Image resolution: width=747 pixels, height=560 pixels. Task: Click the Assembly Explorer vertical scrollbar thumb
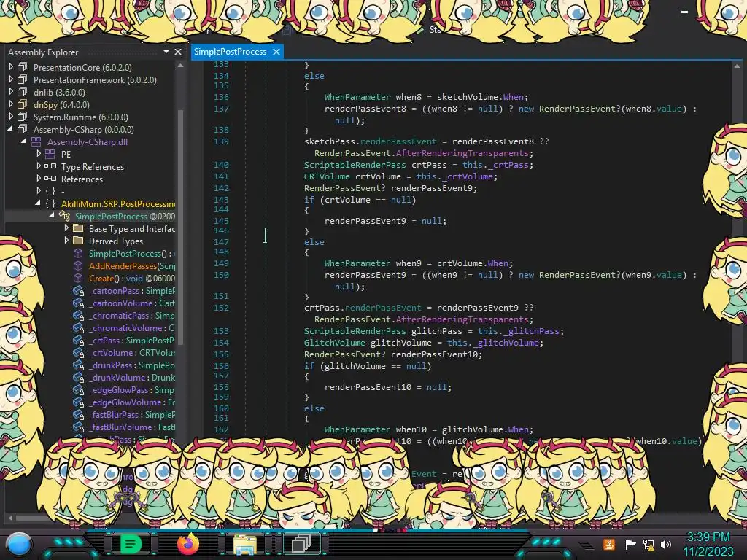180,226
